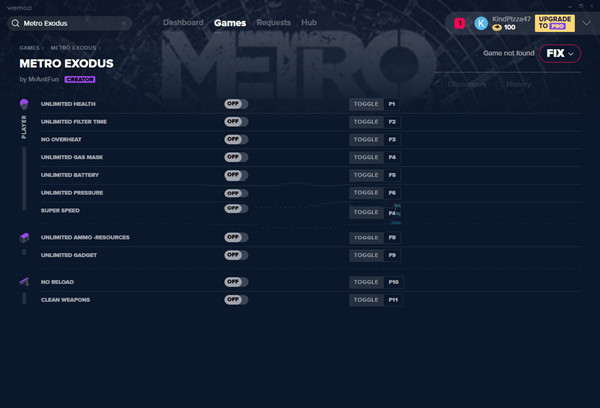Switch to the Hub tab

tap(309, 22)
